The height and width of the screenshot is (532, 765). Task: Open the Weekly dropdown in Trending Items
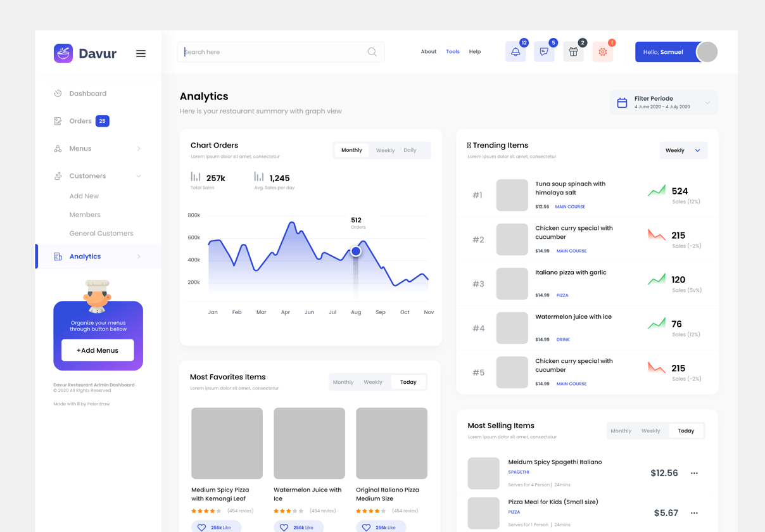(x=683, y=150)
